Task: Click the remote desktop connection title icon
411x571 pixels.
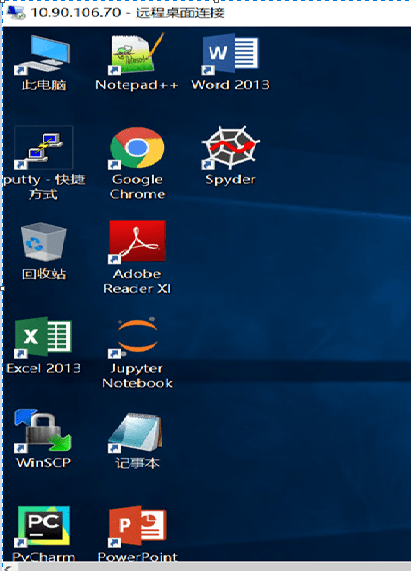Action: 16,12
